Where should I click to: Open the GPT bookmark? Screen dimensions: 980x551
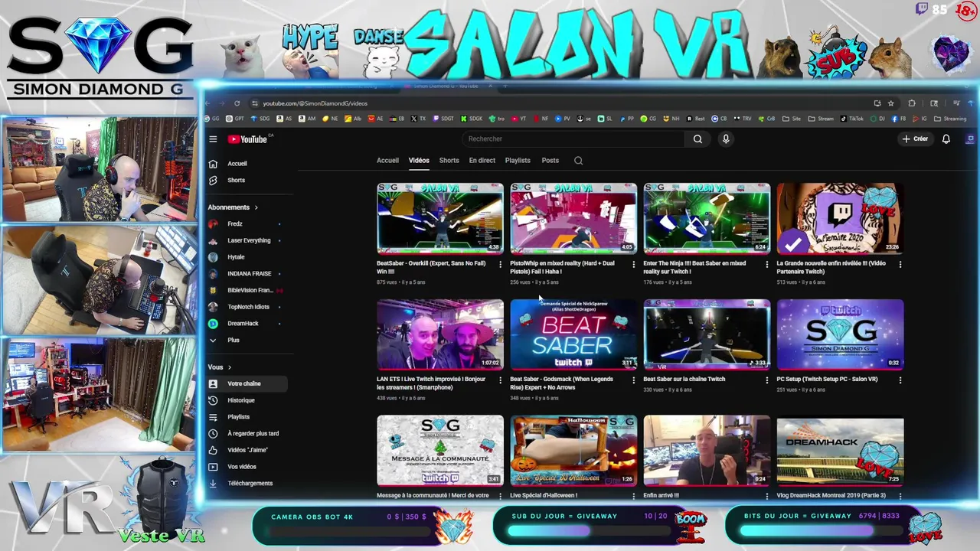[x=237, y=119]
